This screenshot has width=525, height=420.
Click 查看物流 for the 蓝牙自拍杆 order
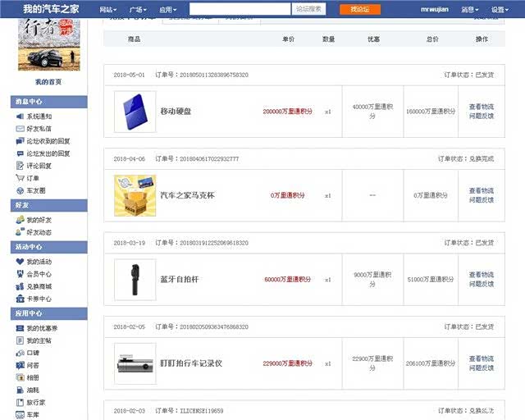(482, 275)
